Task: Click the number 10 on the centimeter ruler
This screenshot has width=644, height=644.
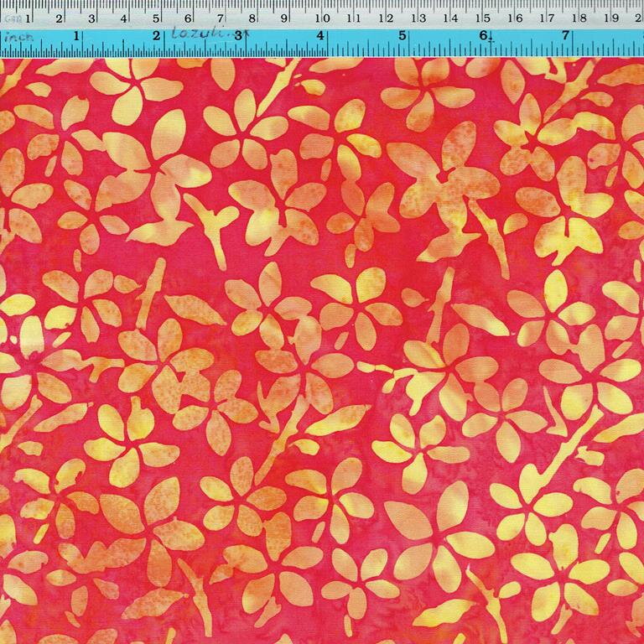Action: pyautogui.click(x=323, y=18)
